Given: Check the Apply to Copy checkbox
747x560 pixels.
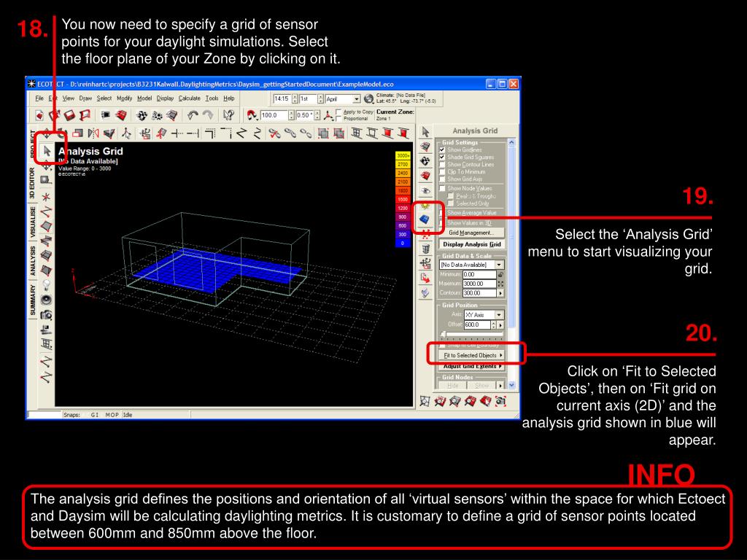Looking at the screenshot, I should tap(338, 112).
